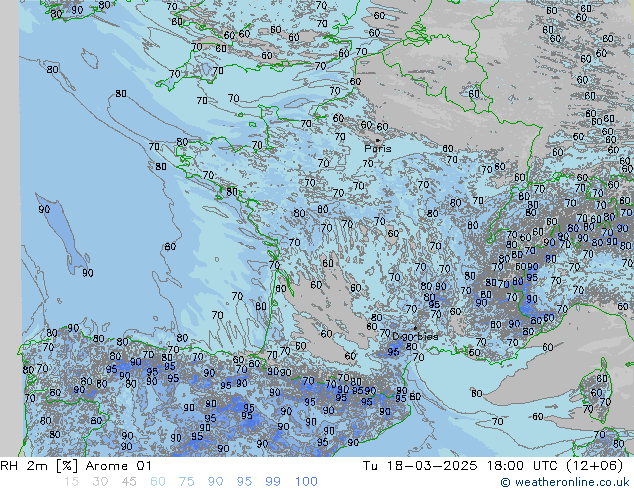Click the 'RH 2m [%] Arome 01' title
Viewport: 634px width, 490px height.
[x=76, y=466]
